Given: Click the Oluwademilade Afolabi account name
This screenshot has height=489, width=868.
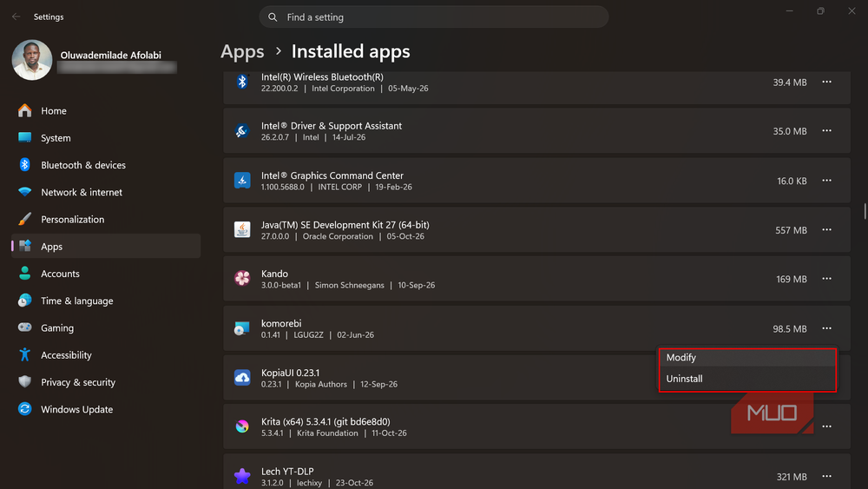Looking at the screenshot, I should click(x=111, y=55).
